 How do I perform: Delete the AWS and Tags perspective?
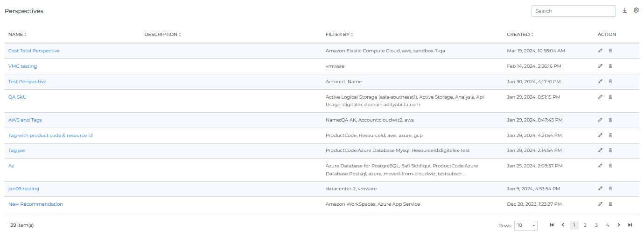610,120
